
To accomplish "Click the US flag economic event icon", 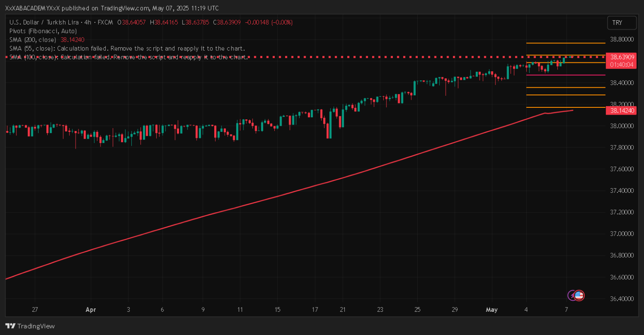I will [579, 295].
